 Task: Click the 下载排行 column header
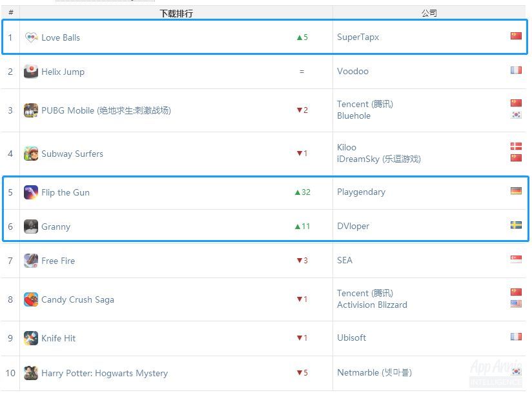pos(176,13)
